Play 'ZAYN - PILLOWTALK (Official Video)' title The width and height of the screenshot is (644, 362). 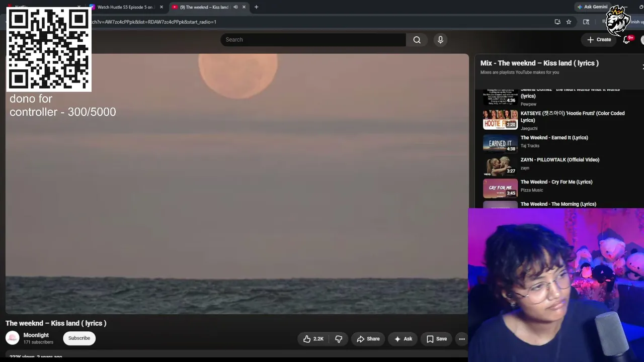click(x=560, y=160)
